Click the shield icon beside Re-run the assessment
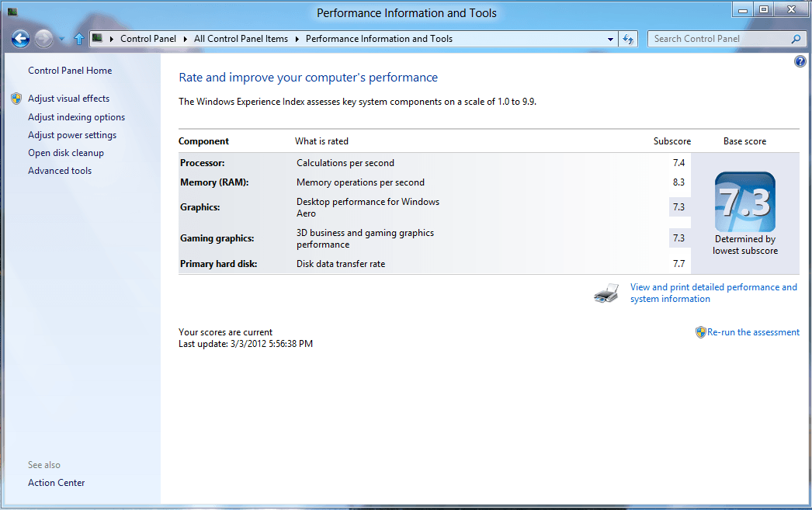Image resolution: width=812 pixels, height=510 pixels. [x=701, y=332]
